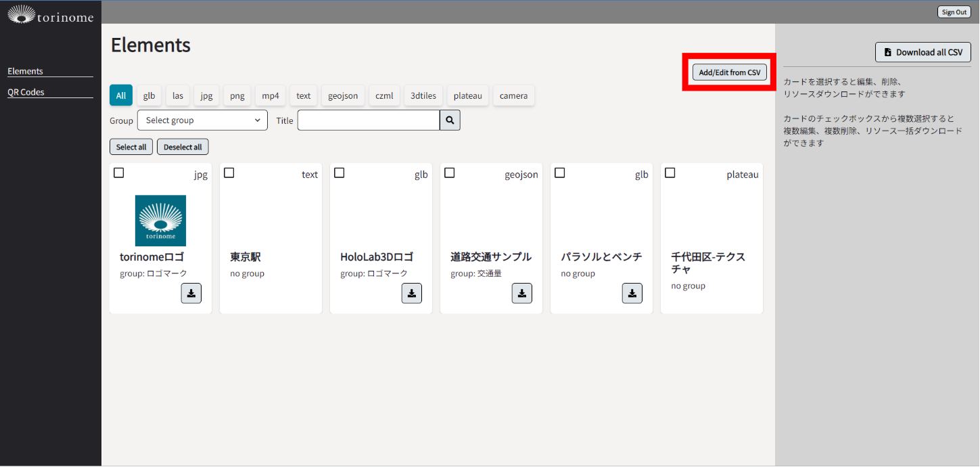Open QR Codes page in sidebar
The width and height of the screenshot is (980, 467).
(x=26, y=92)
